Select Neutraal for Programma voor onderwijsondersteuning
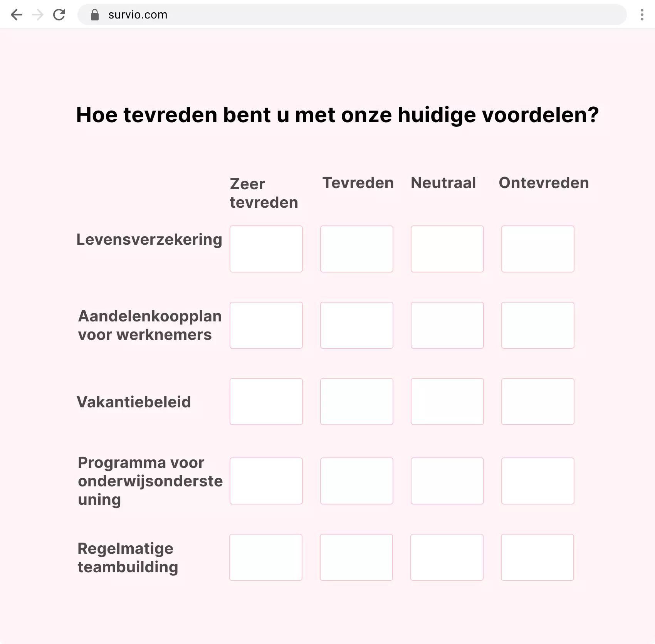 pos(447,481)
